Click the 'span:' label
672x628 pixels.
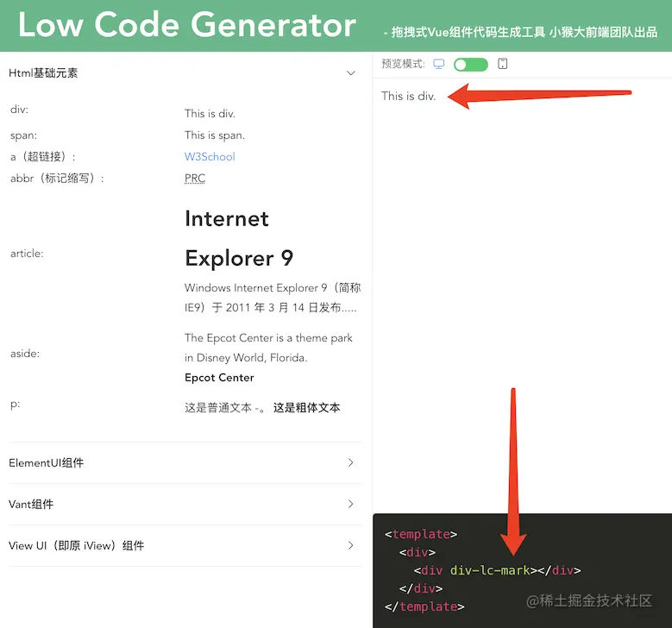point(23,135)
